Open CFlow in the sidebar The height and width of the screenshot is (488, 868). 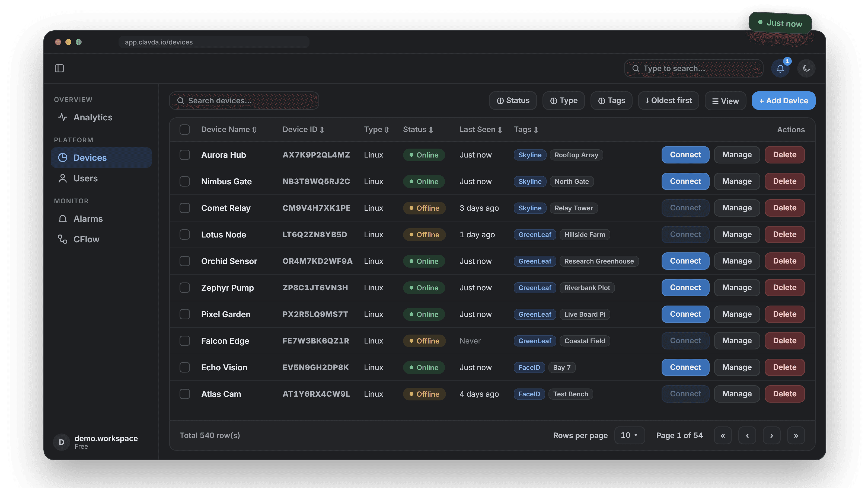tap(101, 239)
